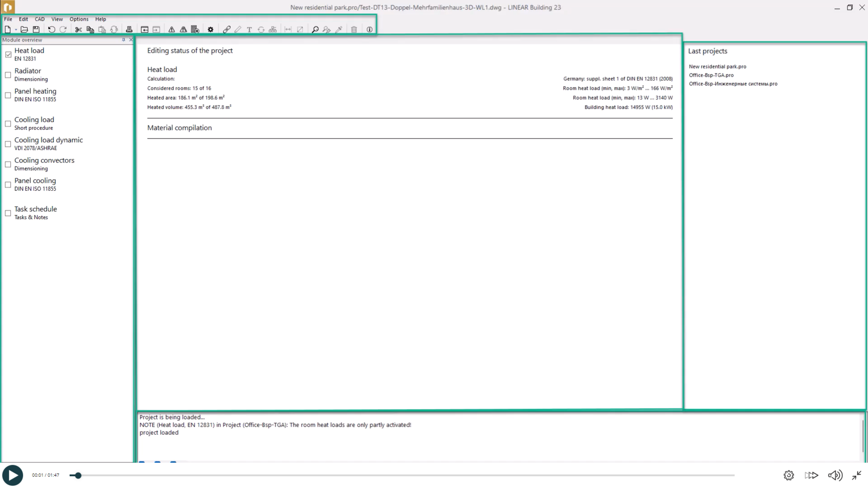
Task: Click the video progress slider handle
Action: [78, 475]
